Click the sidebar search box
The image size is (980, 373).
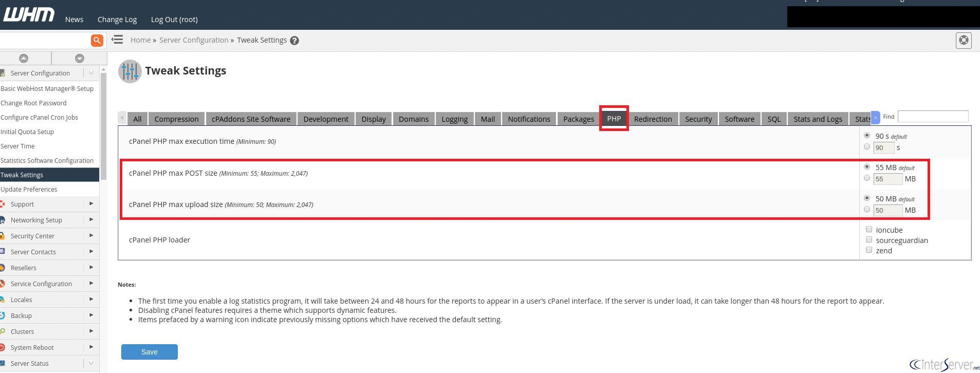tap(45, 41)
